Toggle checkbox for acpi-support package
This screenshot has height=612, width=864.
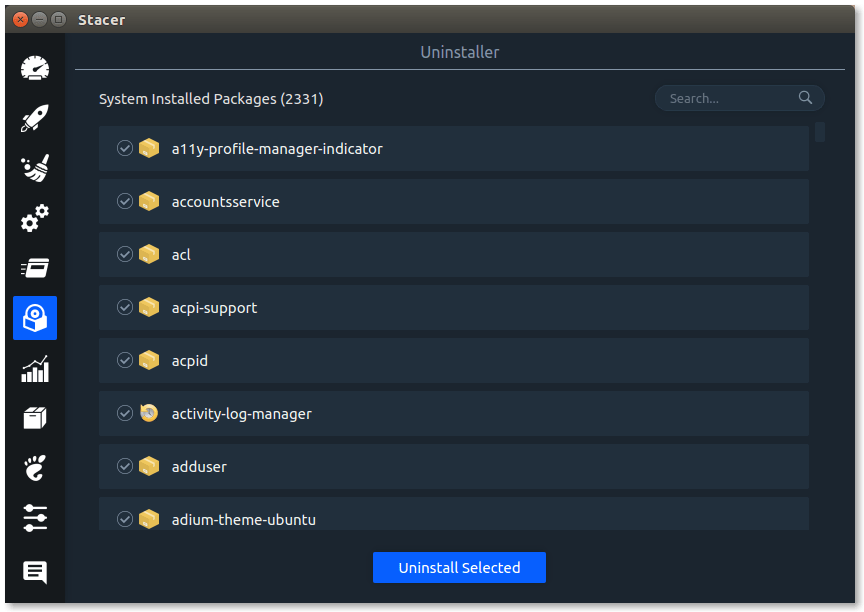click(x=125, y=307)
